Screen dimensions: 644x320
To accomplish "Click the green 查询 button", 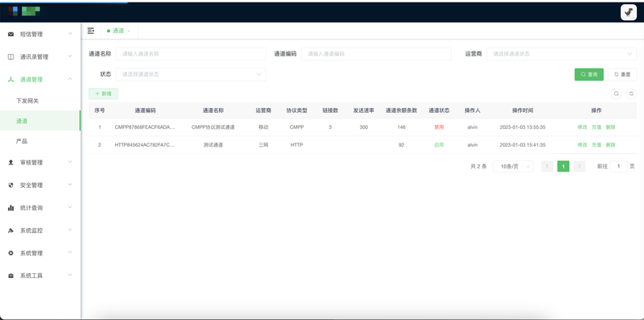I will coord(589,74).
